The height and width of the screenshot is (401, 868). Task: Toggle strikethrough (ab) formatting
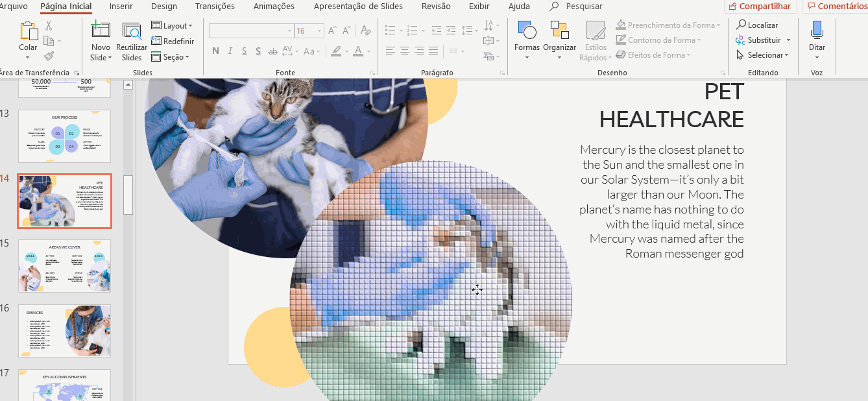click(x=273, y=51)
